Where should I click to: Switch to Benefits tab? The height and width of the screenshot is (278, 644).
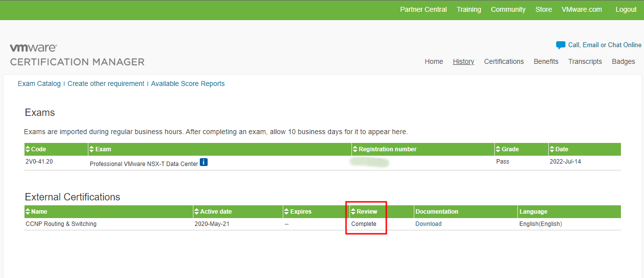[546, 61]
